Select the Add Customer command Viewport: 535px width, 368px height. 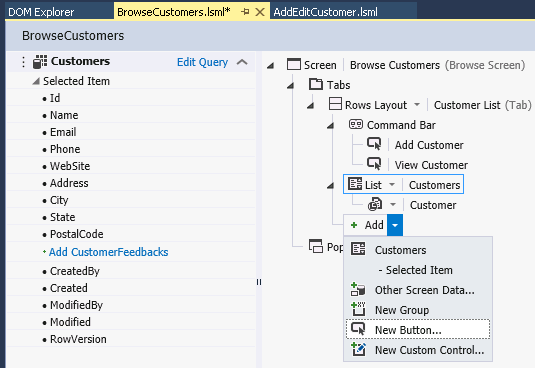click(429, 145)
